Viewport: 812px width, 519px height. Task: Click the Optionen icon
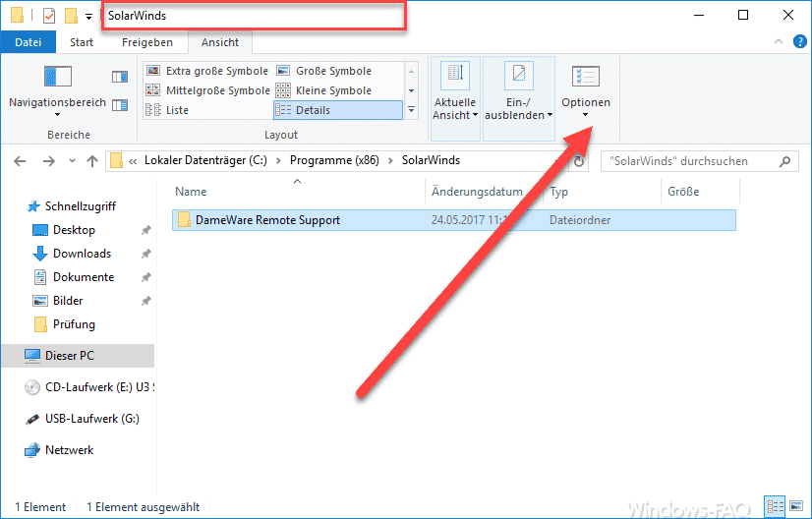coord(586,76)
